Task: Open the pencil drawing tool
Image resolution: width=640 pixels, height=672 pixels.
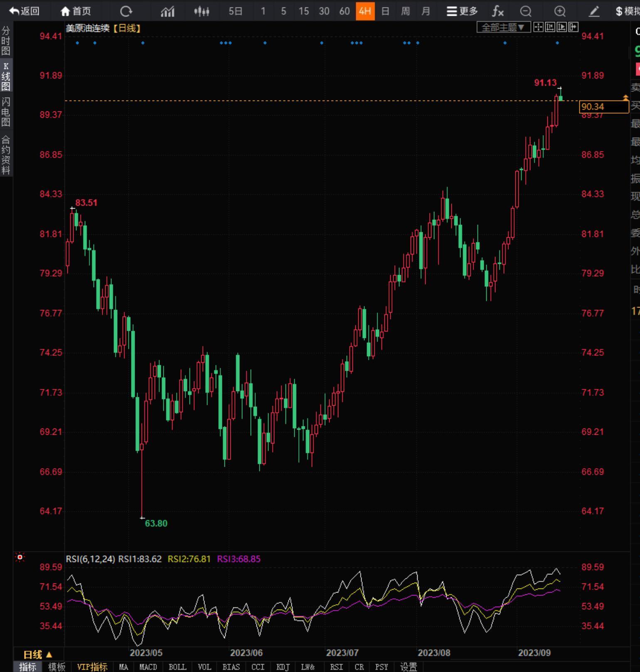Action: (594, 11)
